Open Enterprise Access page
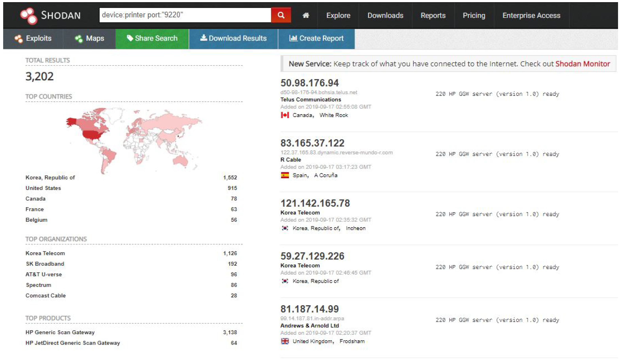The width and height of the screenshot is (621, 364). click(x=531, y=16)
